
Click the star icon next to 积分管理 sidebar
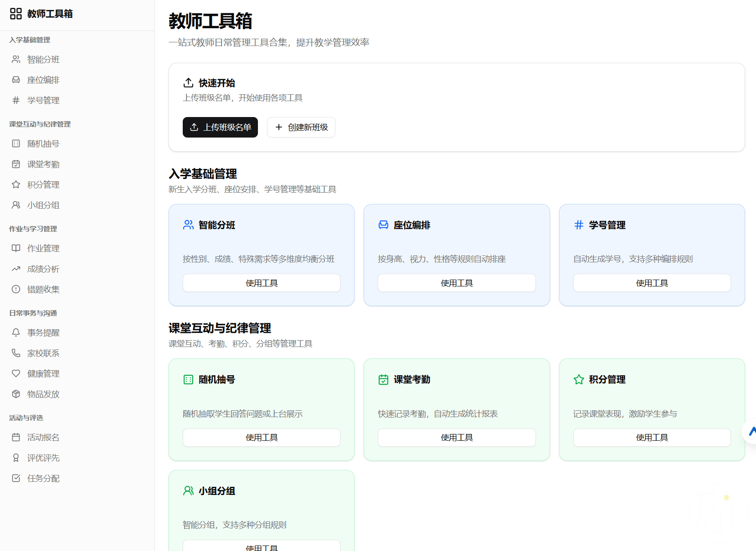(16, 184)
